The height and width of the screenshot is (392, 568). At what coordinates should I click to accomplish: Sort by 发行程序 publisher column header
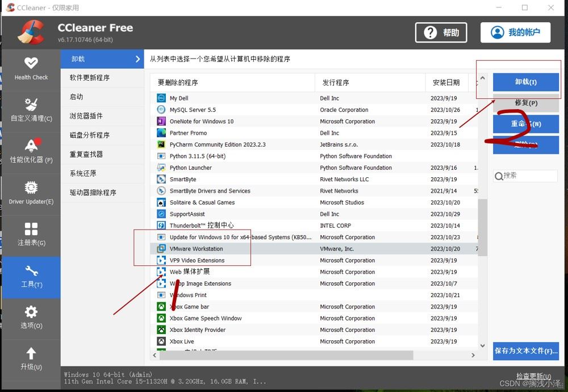pos(370,82)
